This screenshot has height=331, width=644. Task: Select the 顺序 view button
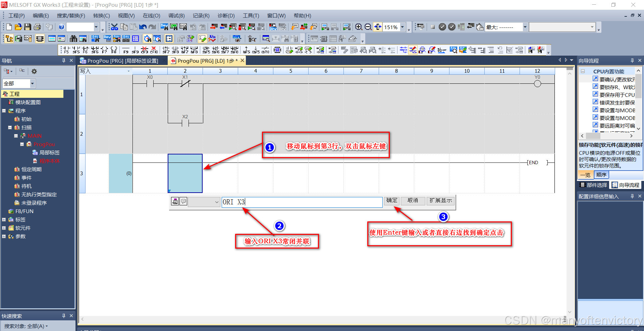(601, 175)
